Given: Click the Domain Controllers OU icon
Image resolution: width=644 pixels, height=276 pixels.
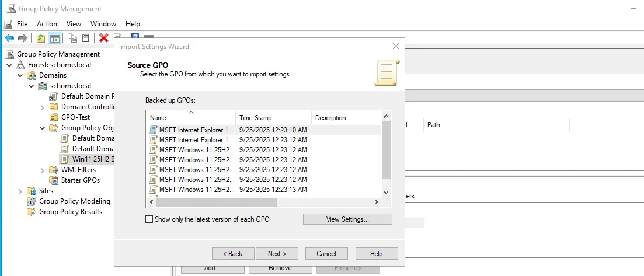Looking at the screenshot, I should tap(53, 107).
